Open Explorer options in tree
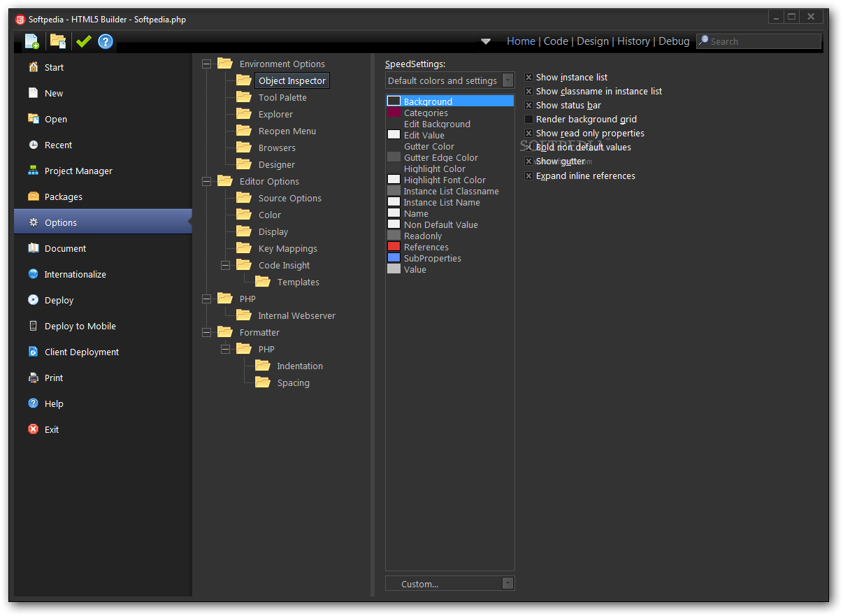 tap(275, 114)
